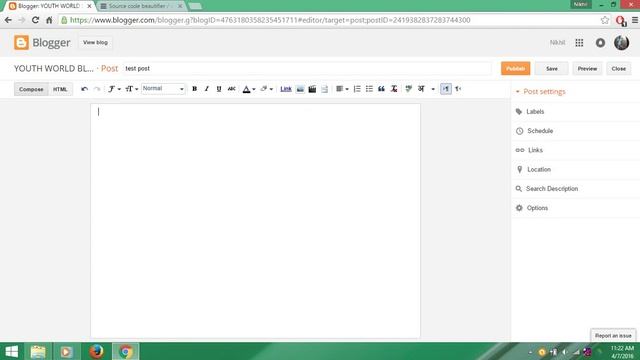Open the text color picker
Viewport: 640px width, 360px height.
[249, 89]
